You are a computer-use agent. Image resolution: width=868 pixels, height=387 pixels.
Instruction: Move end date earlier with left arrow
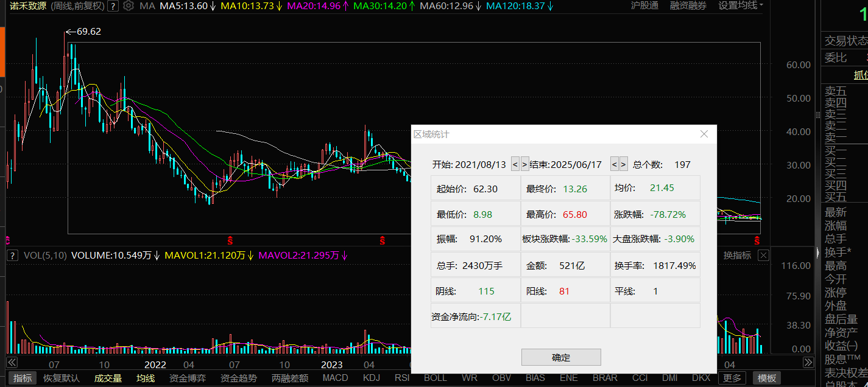pyautogui.click(x=615, y=164)
